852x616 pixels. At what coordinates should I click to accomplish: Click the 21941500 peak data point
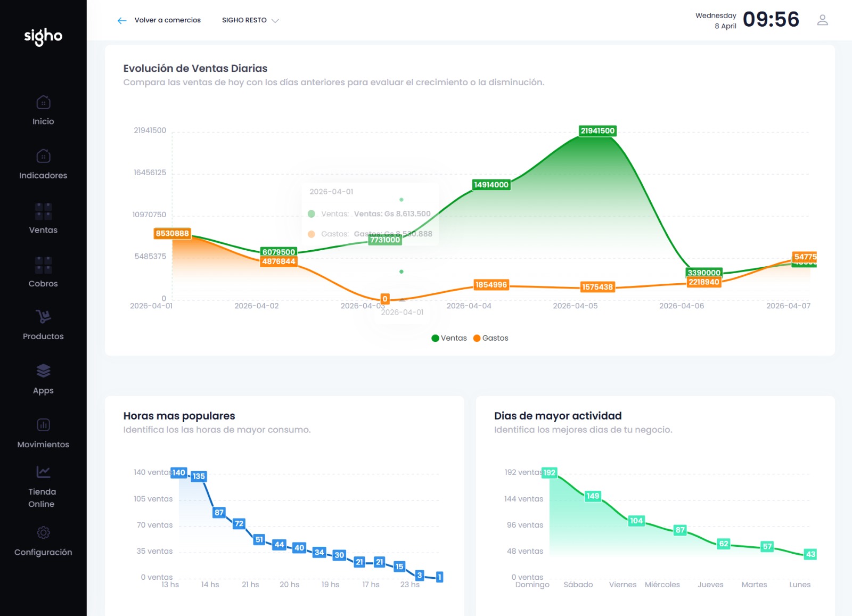[x=597, y=131]
